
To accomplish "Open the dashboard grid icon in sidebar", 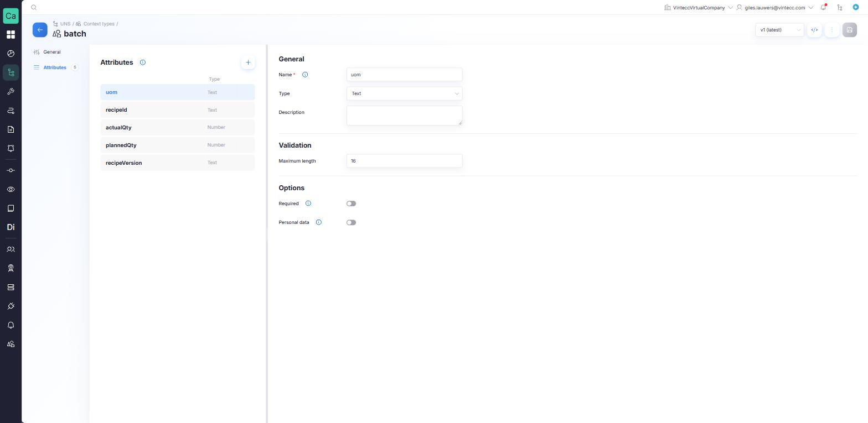I will coord(11,35).
